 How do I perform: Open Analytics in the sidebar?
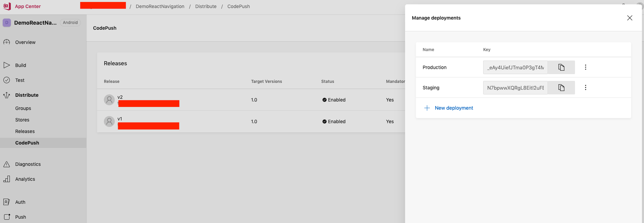coord(25,179)
